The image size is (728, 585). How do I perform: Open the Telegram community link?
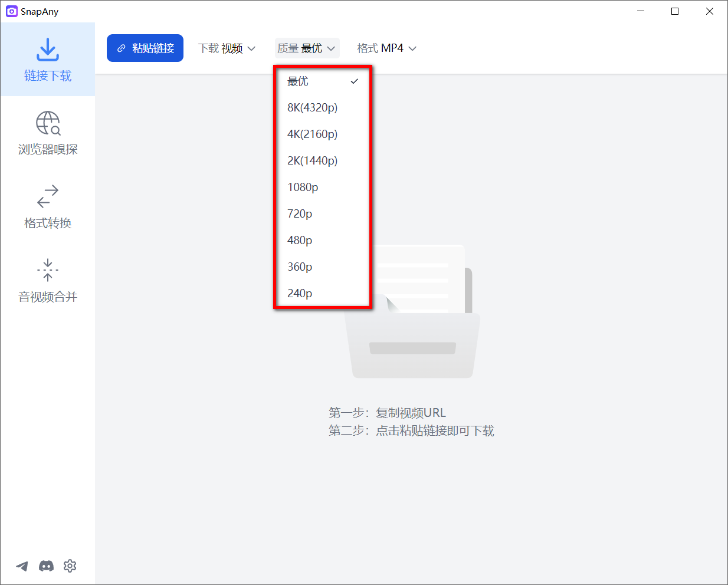[22, 566]
